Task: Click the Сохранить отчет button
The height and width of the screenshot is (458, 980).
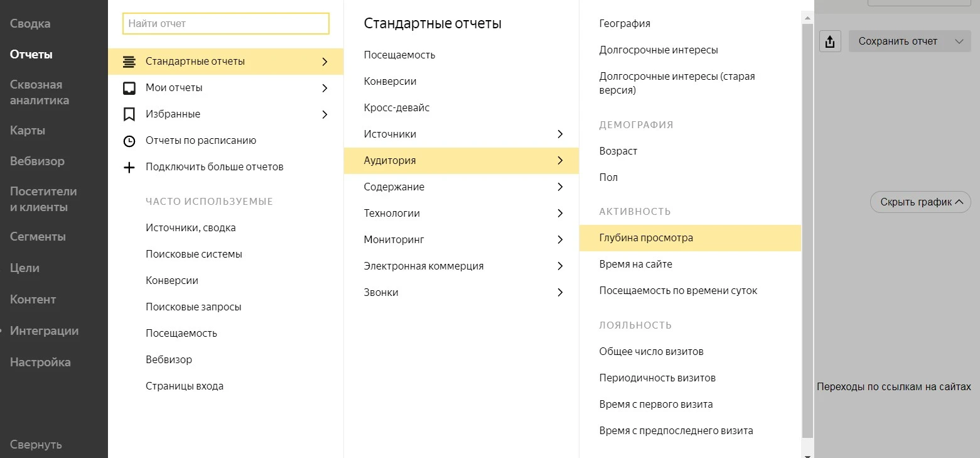Action: click(x=898, y=41)
